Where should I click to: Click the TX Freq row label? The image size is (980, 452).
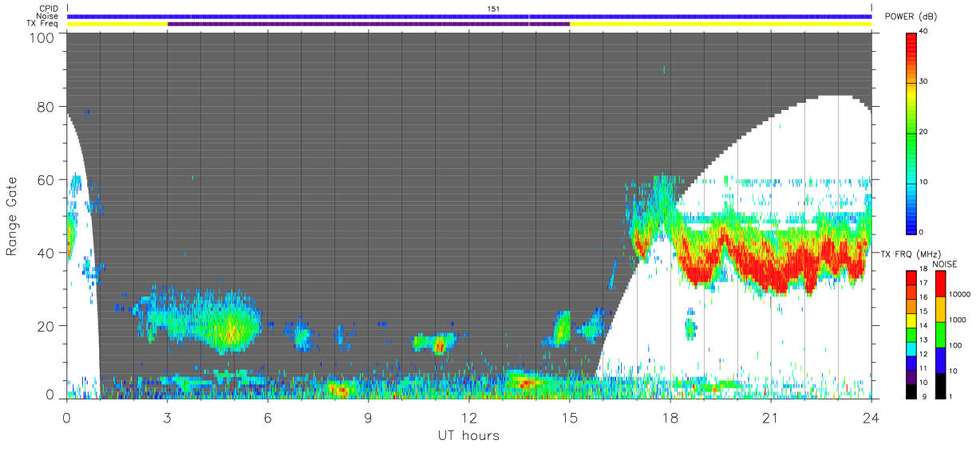point(43,23)
